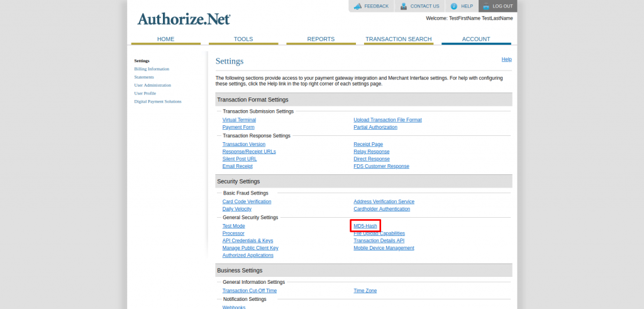Open the Partial Authorization link
Viewport: 644px width, 309px height.
[375, 127]
